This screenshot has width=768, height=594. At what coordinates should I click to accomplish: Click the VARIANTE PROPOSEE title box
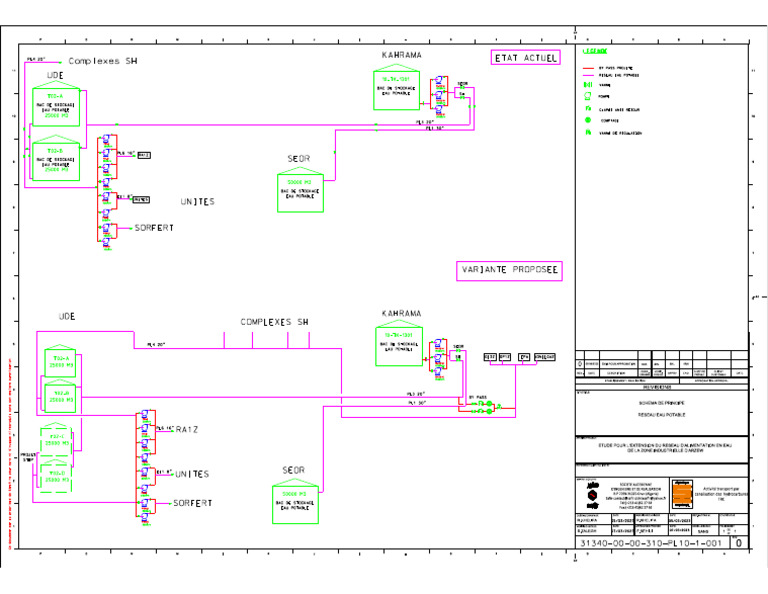(x=509, y=270)
